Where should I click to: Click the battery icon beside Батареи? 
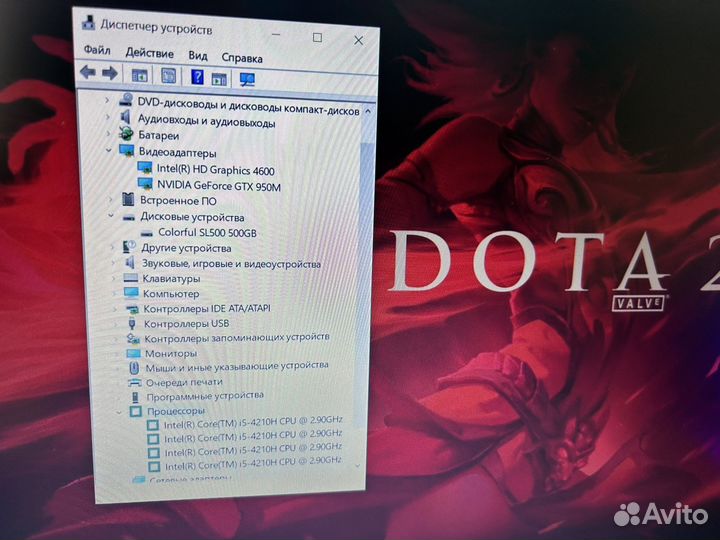126,134
